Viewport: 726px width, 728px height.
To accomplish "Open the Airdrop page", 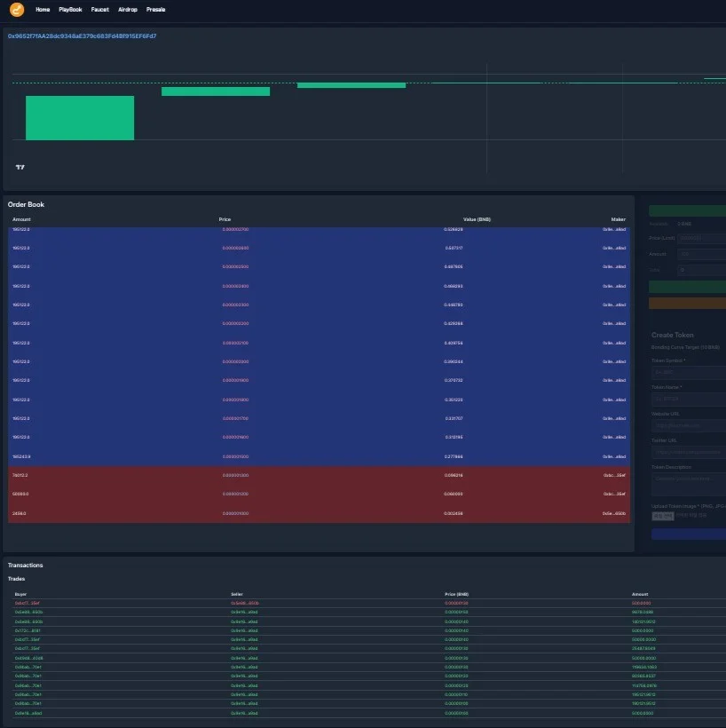I will coord(128,9).
